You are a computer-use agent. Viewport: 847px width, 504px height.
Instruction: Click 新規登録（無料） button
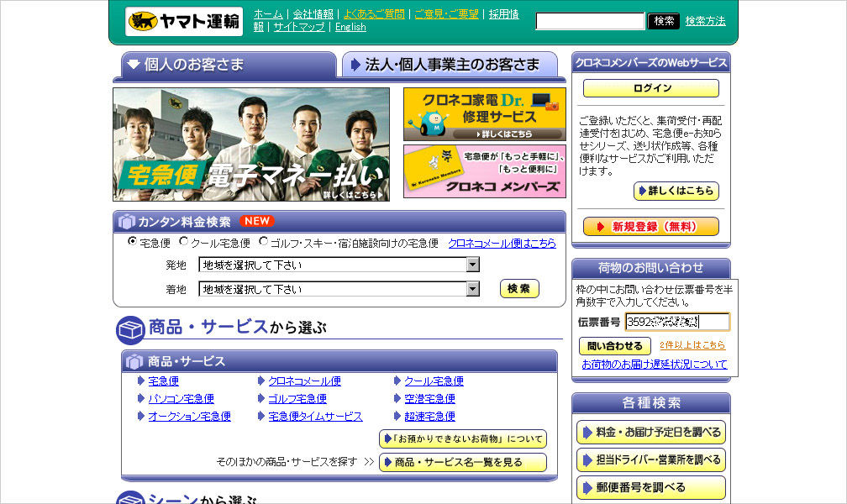(x=651, y=226)
